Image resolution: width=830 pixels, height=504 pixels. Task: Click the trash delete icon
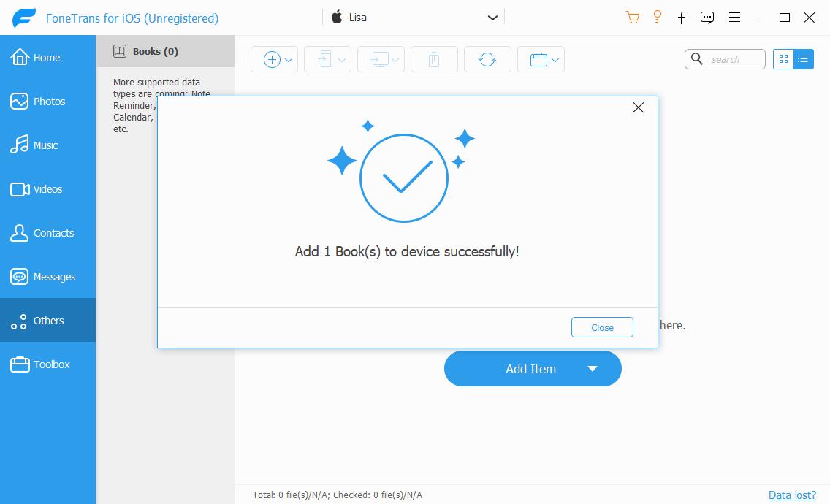pos(434,59)
